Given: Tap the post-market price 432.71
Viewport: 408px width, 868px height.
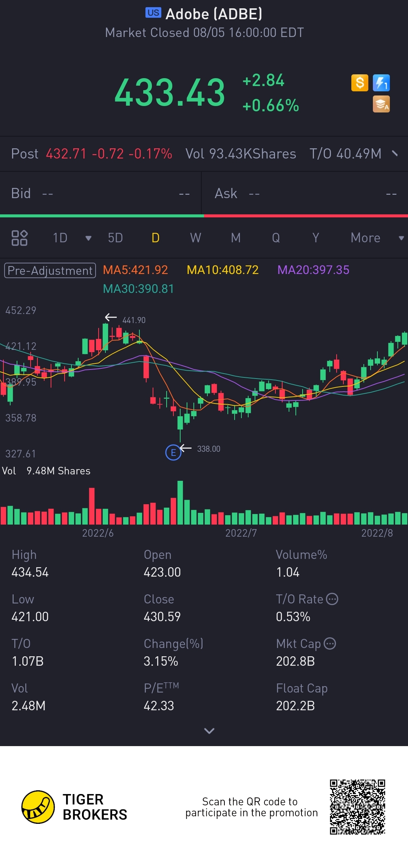Looking at the screenshot, I should pyautogui.click(x=66, y=154).
